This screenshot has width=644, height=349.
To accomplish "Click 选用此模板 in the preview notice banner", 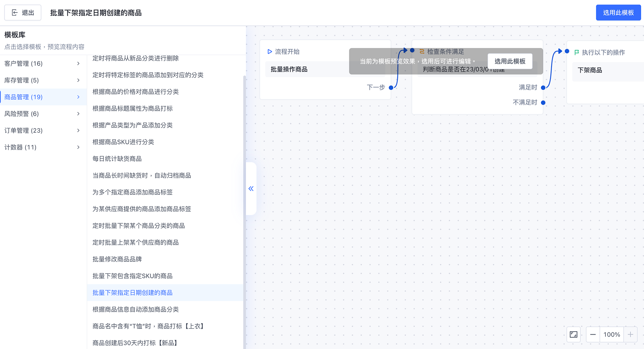I will 510,61.
